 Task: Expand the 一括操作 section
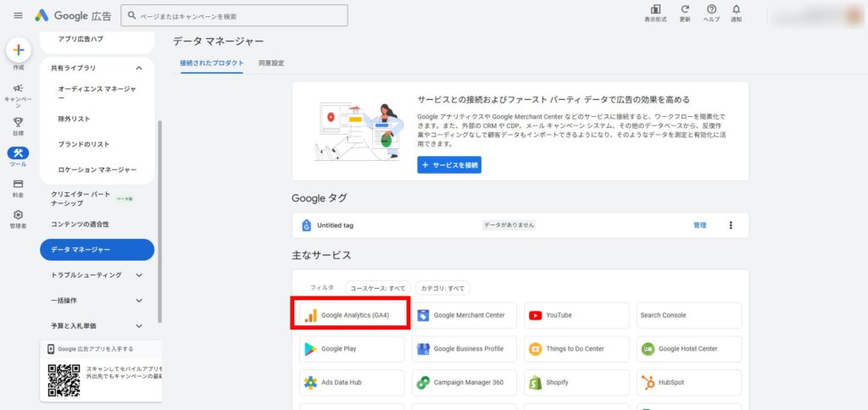click(x=139, y=301)
